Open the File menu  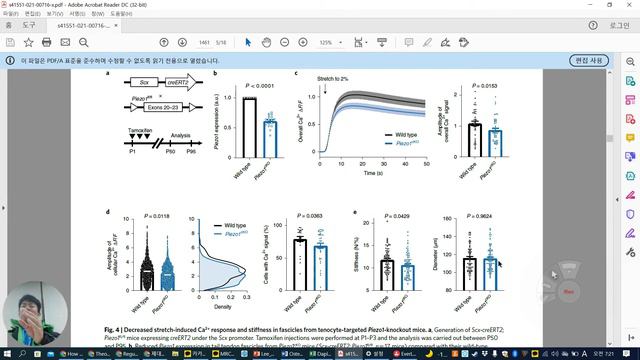[10, 13]
